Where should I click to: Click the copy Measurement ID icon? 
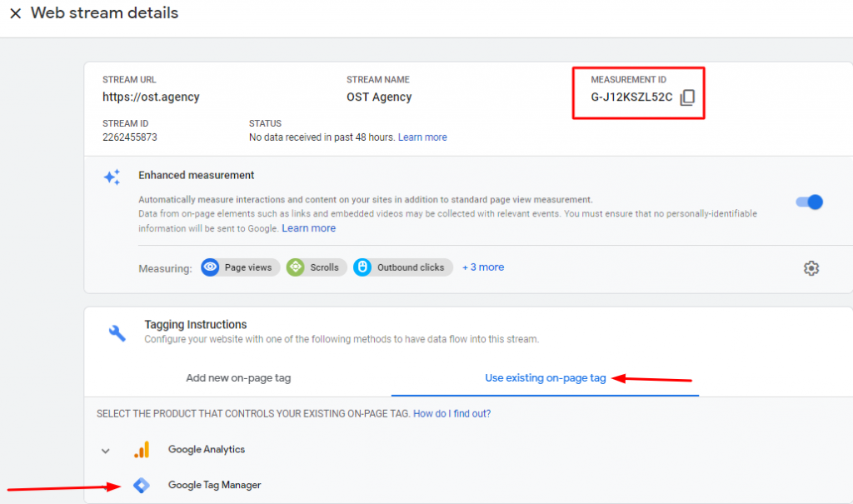point(687,97)
